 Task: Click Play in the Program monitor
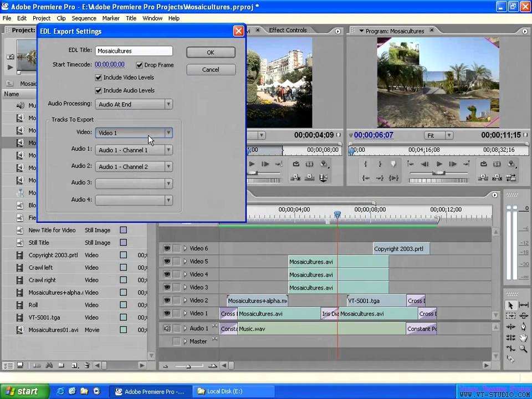point(439,164)
